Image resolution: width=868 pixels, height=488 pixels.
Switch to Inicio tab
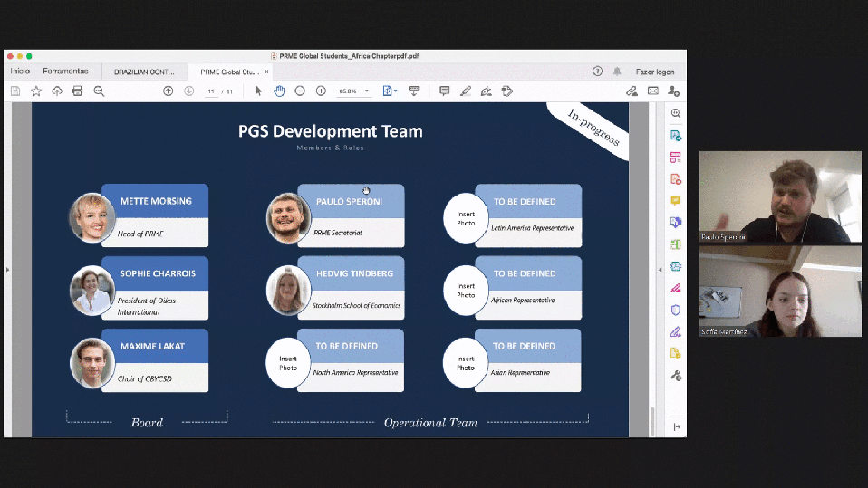click(x=20, y=72)
